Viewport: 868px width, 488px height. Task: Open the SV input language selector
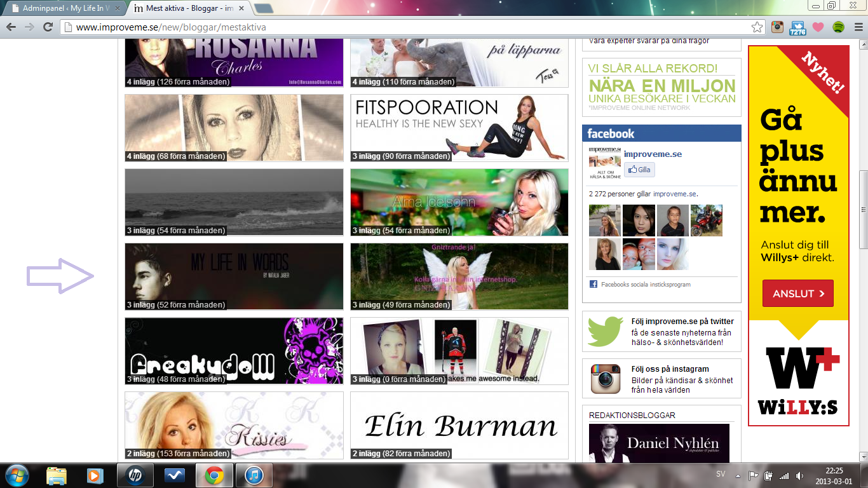[721, 475]
